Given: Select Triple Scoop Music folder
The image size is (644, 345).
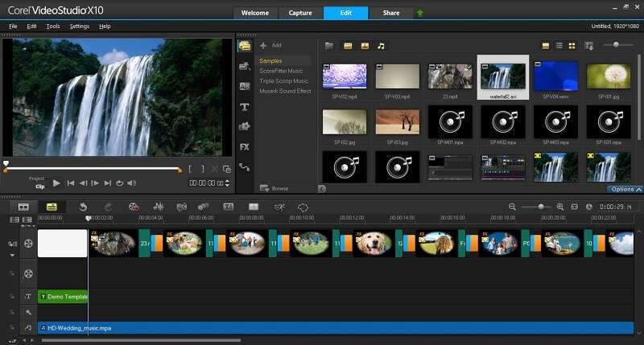Looking at the screenshot, I should click(x=284, y=80).
